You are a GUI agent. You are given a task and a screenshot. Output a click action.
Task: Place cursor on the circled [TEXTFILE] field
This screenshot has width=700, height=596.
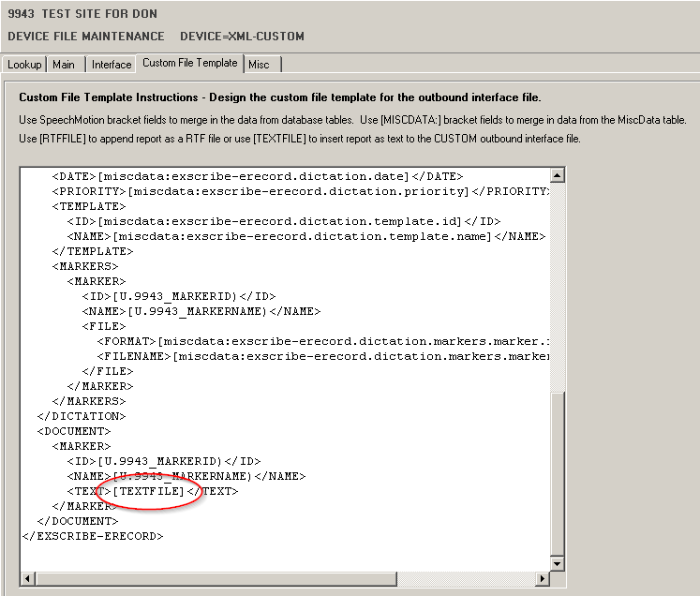(148, 491)
